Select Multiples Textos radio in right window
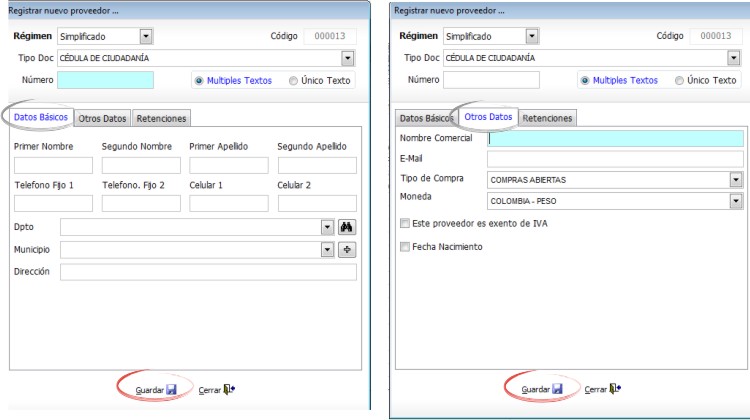 tap(585, 80)
